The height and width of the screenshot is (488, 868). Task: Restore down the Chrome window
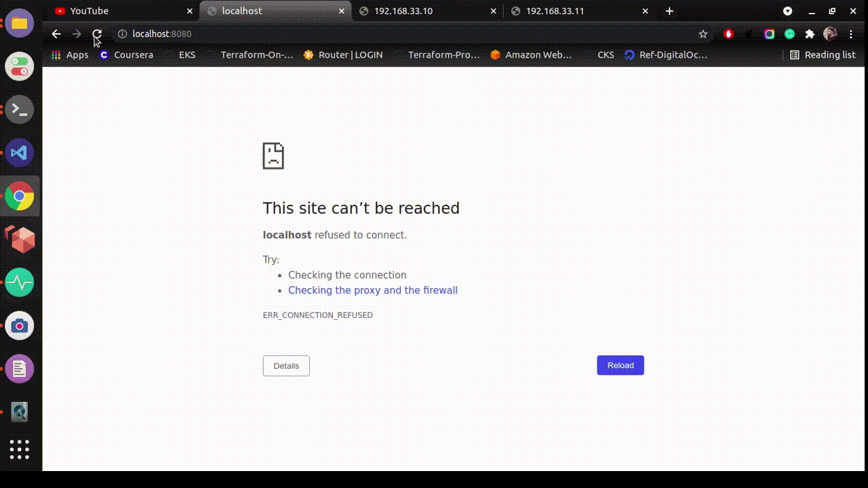click(x=832, y=11)
